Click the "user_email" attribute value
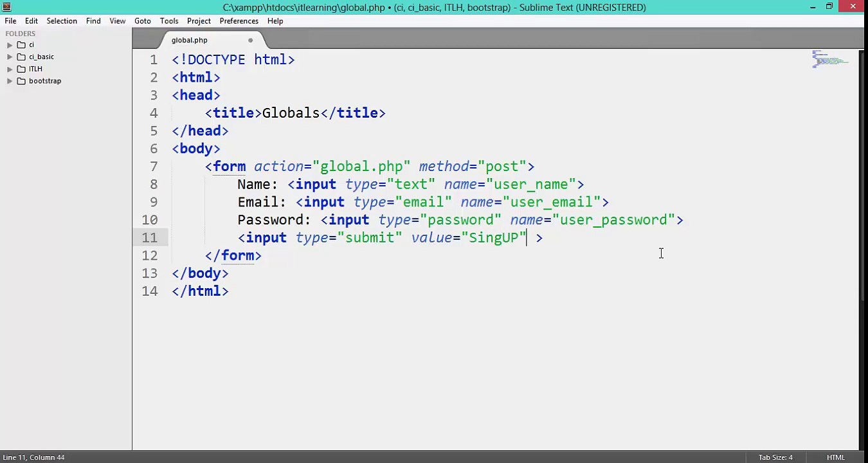Viewport: 868px width, 463px height. point(551,202)
